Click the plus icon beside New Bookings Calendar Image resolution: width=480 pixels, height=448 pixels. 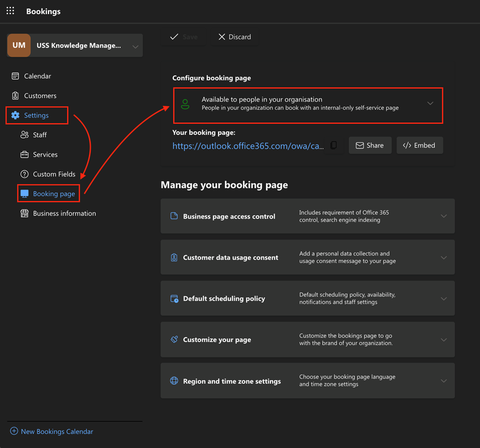point(14,431)
